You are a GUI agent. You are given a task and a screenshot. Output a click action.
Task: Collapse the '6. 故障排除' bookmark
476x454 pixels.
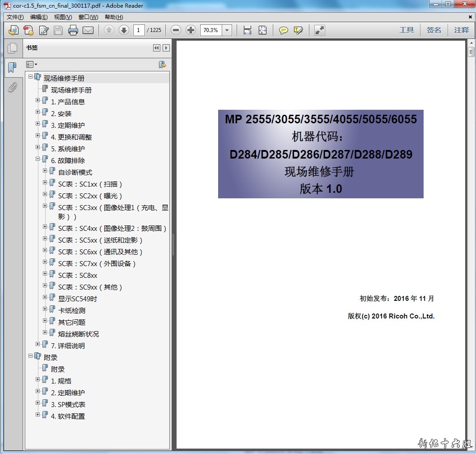coord(38,159)
